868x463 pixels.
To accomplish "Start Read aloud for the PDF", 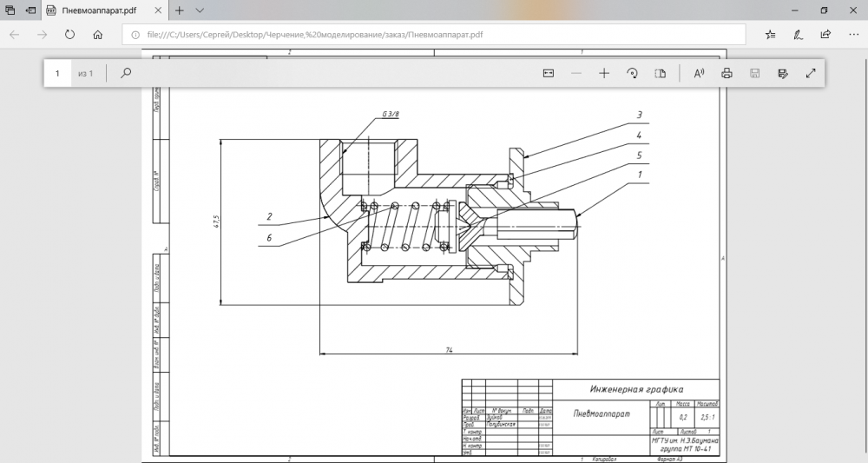I will [698, 74].
